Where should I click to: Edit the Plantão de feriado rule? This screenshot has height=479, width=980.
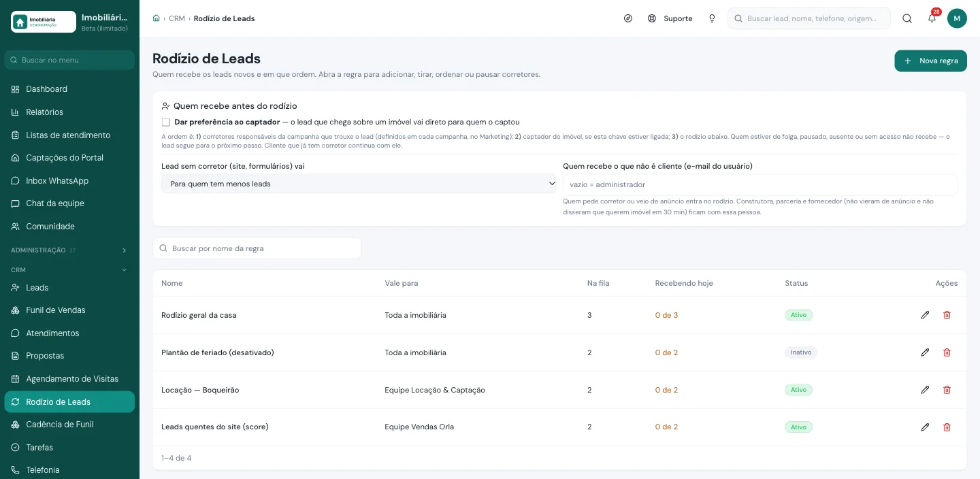[x=925, y=352]
